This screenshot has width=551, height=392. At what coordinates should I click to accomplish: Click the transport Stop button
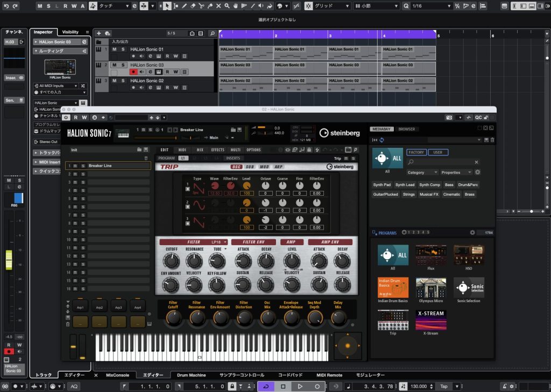(x=283, y=386)
